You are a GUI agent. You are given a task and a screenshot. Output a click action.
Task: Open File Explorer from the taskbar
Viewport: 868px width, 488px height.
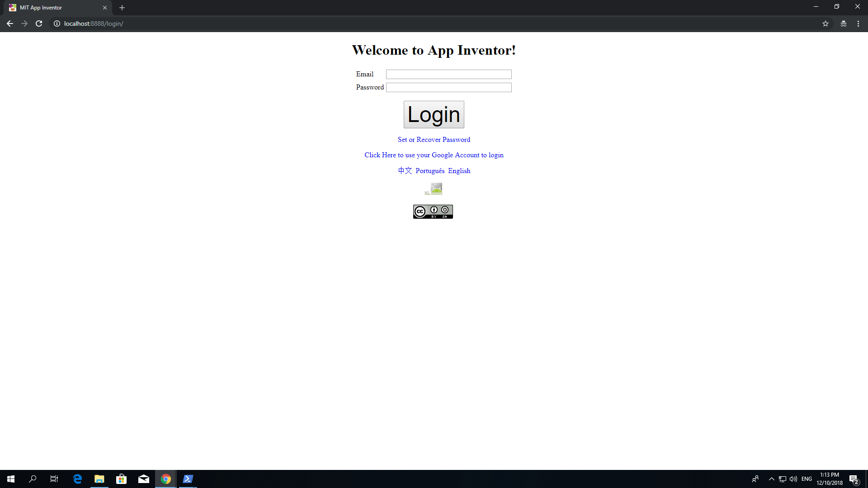(99, 479)
